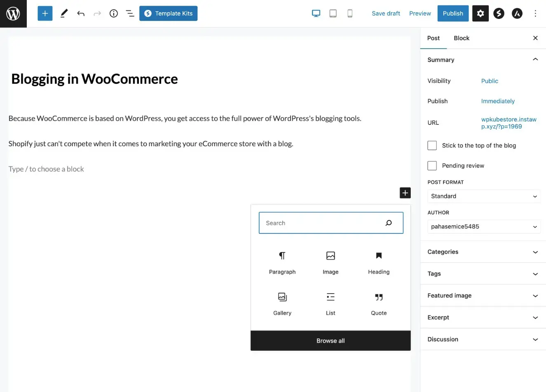Collapse the Summary panel
This screenshot has height=392, width=546.
[x=483, y=60]
